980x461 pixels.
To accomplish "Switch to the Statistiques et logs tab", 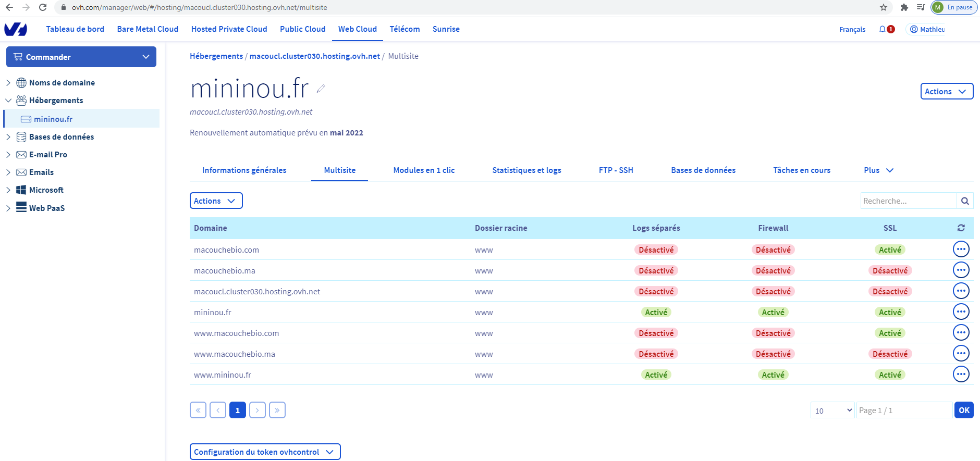I will point(526,170).
